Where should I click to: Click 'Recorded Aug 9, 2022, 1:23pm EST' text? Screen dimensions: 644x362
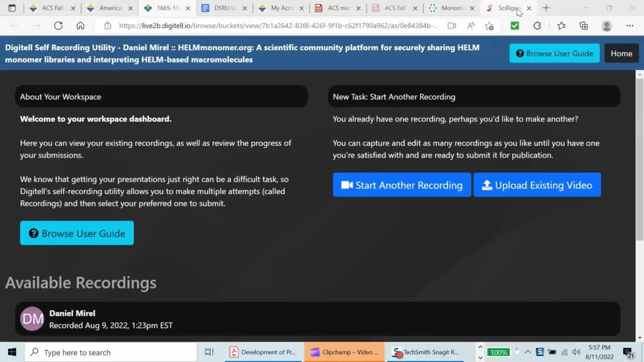tap(111, 325)
